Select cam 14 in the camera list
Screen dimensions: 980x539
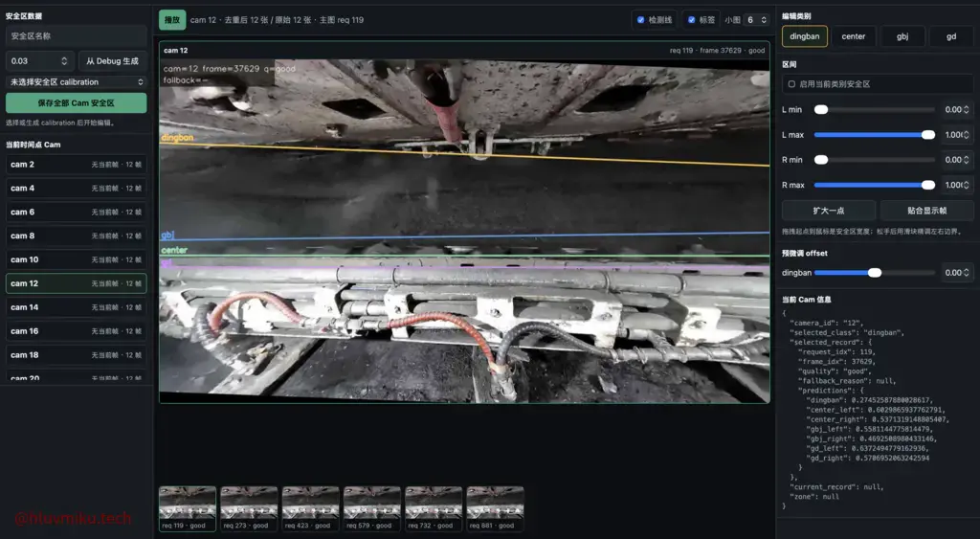pos(77,307)
